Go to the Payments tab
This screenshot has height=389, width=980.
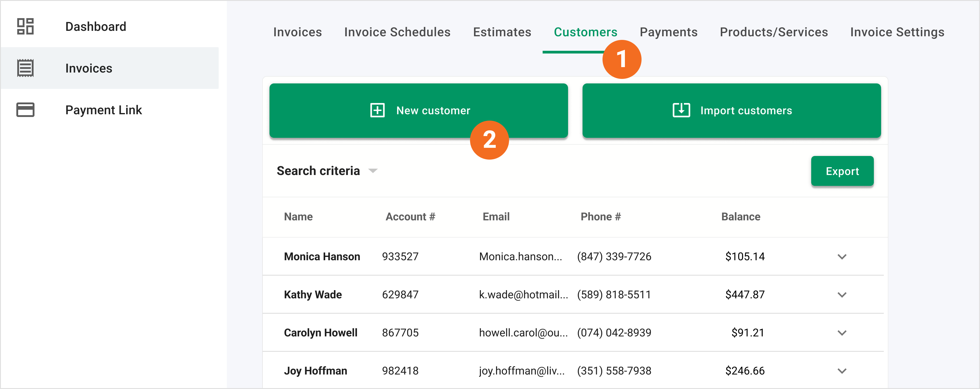tap(668, 32)
